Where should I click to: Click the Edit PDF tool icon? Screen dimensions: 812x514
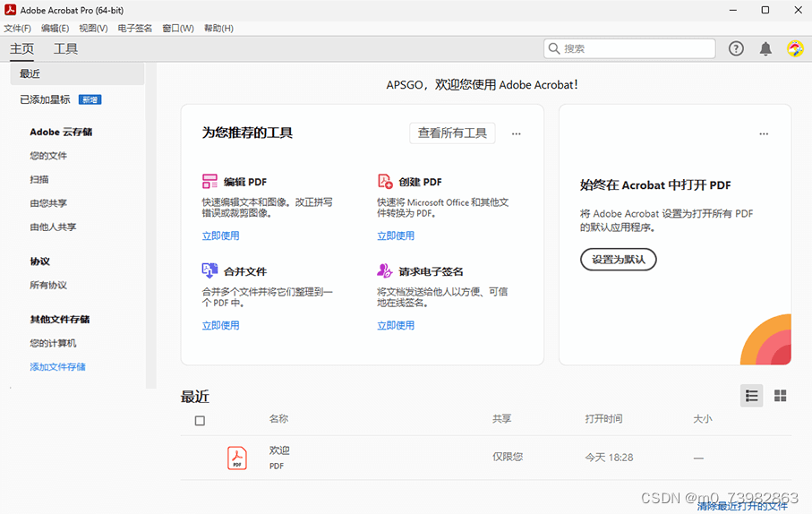[x=209, y=182]
